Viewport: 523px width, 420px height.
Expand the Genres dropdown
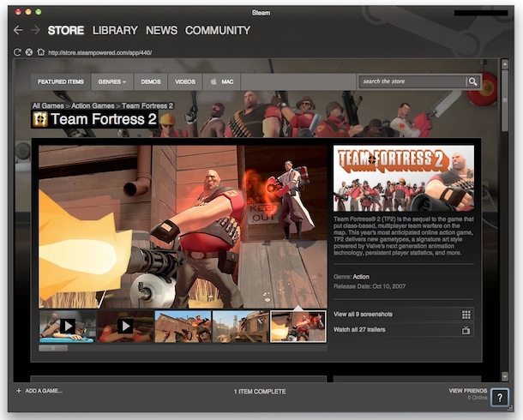[x=112, y=81]
